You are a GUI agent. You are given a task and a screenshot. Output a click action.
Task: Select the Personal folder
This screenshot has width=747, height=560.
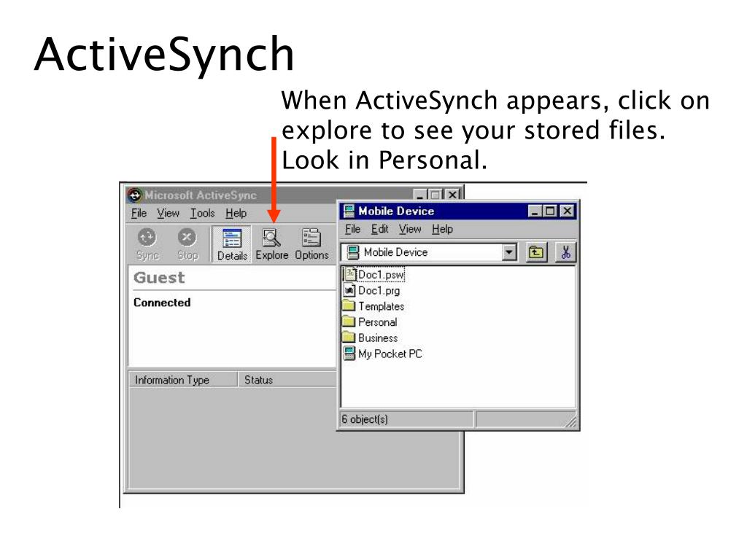point(370,322)
